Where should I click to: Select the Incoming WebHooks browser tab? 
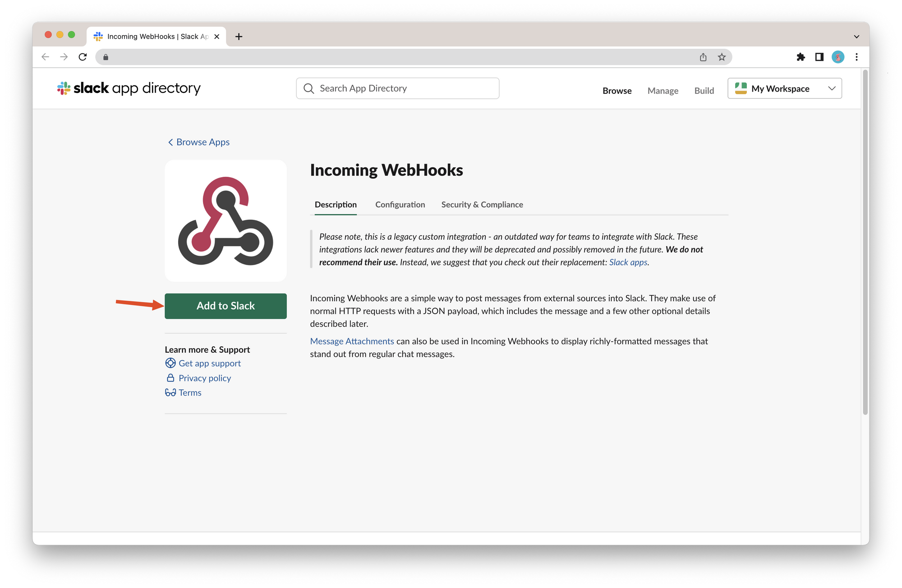click(x=156, y=37)
